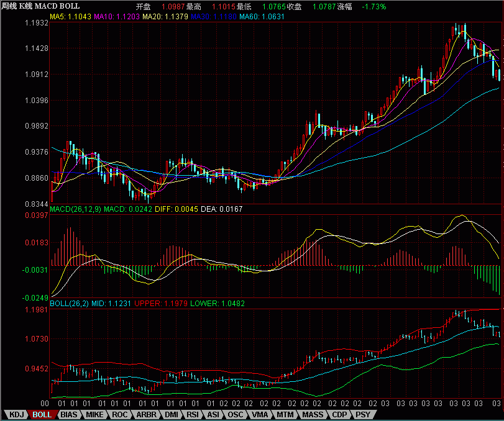Image resolution: width=504 pixels, height=421 pixels.
Task: Click the MID: 1.1231 value
Action: point(111,304)
